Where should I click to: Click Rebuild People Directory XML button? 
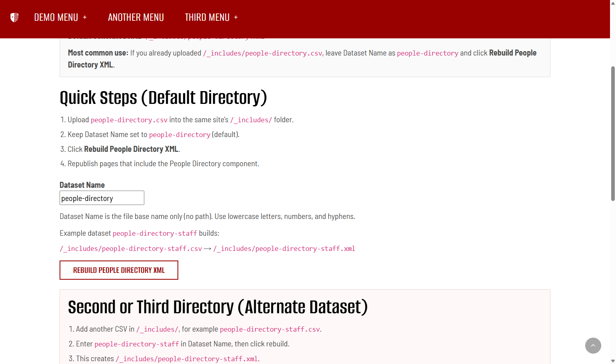click(119, 270)
